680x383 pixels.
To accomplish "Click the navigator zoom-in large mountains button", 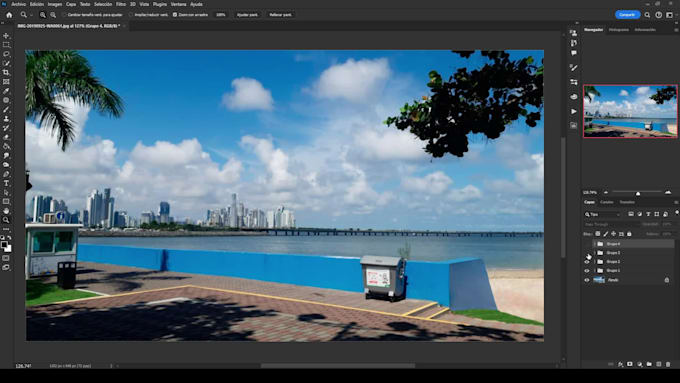I will pyautogui.click(x=668, y=192).
